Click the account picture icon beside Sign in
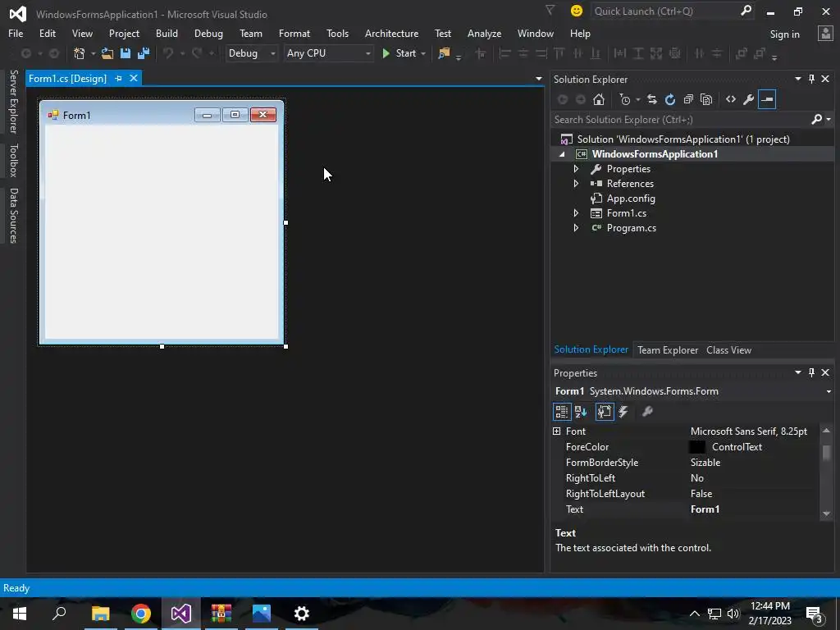Image resolution: width=840 pixels, height=630 pixels. point(824,34)
